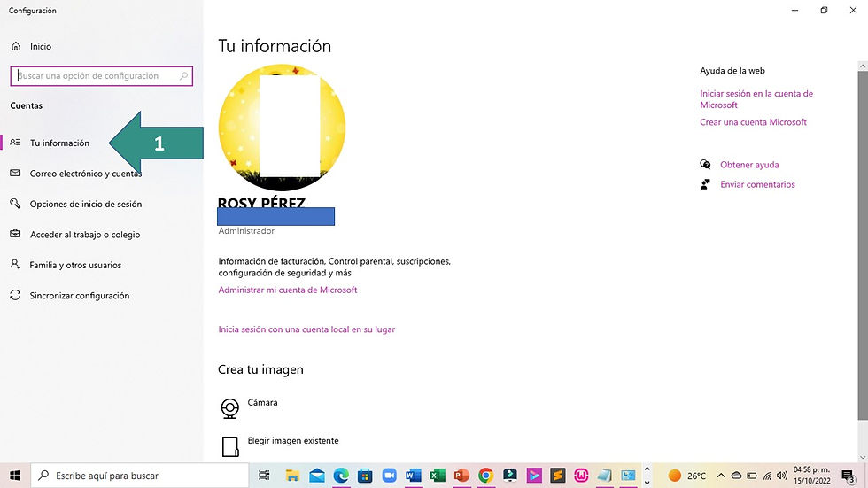
Task: Click the profile picture thumbnail
Action: click(x=282, y=128)
